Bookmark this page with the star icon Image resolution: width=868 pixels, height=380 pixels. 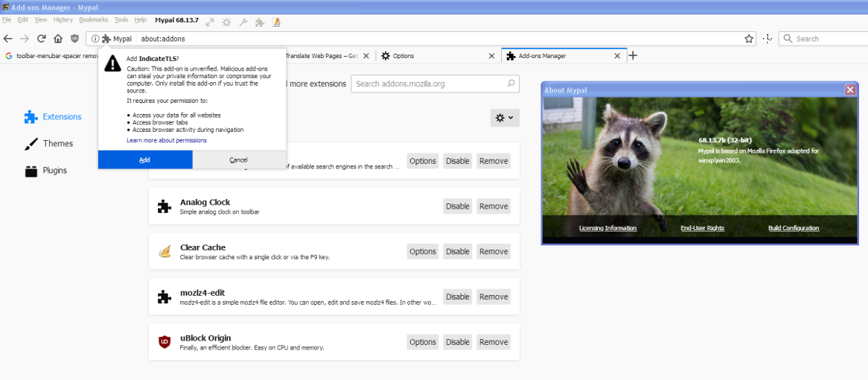point(749,39)
